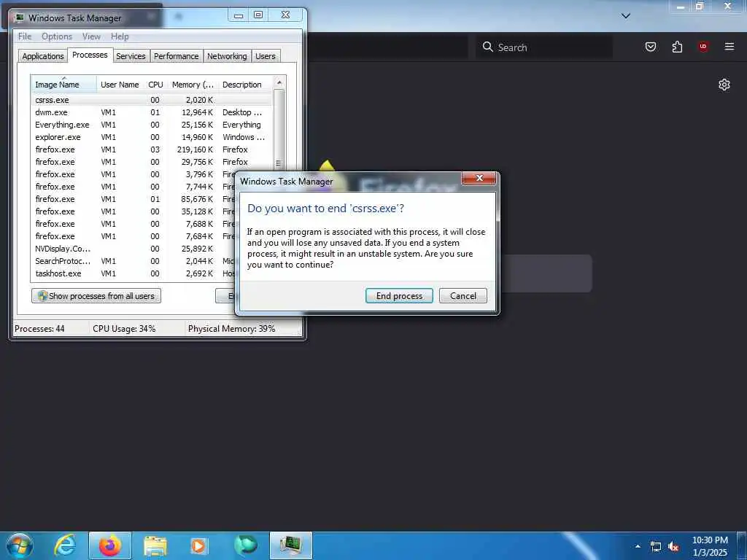Click the Show desktop strip

(742, 545)
